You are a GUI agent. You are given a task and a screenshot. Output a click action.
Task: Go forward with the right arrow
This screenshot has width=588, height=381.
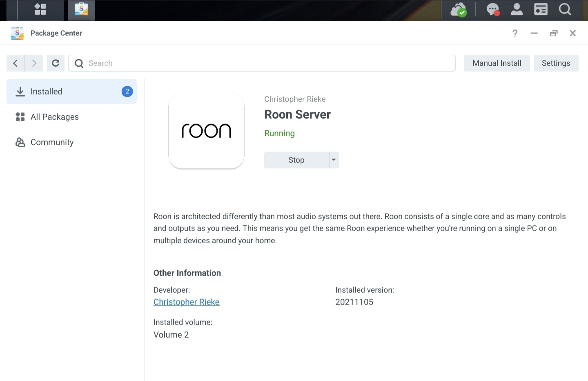[x=34, y=63]
